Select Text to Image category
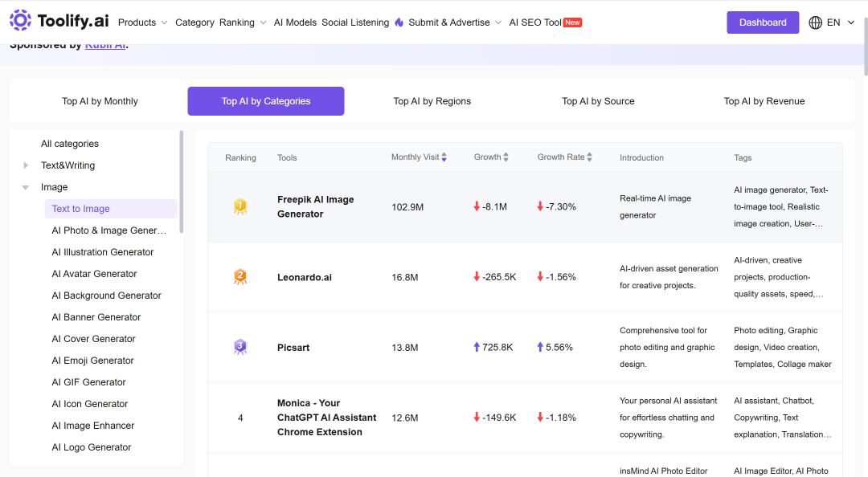Image resolution: width=868 pixels, height=477 pixels. 111,209
